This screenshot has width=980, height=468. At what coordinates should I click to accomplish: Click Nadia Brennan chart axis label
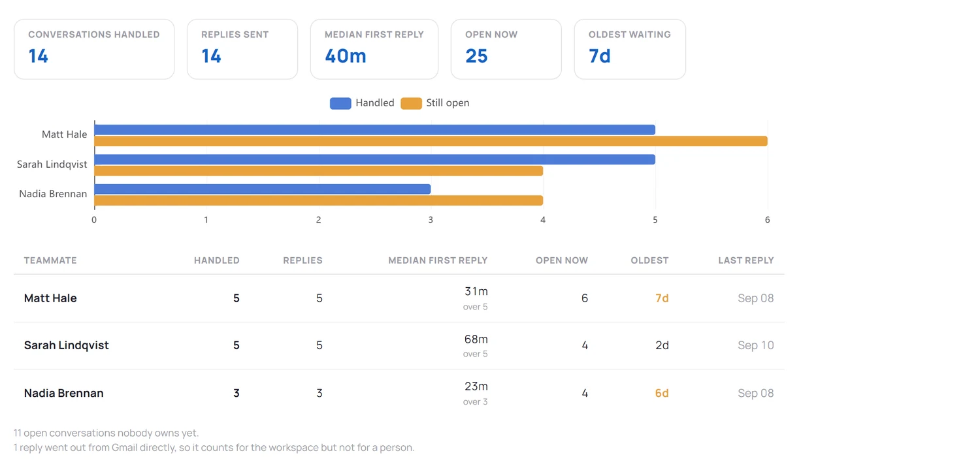(x=53, y=194)
